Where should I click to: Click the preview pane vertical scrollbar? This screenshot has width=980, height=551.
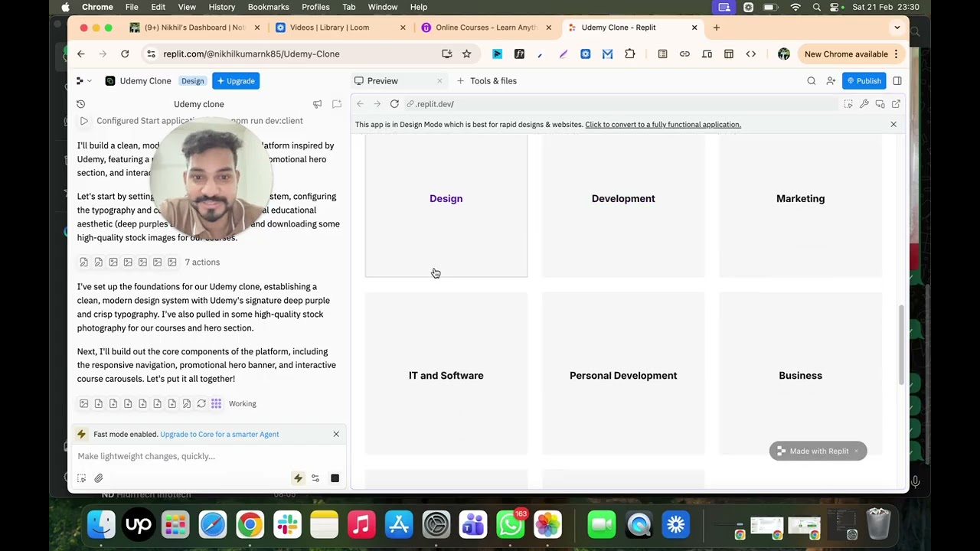[901, 345]
